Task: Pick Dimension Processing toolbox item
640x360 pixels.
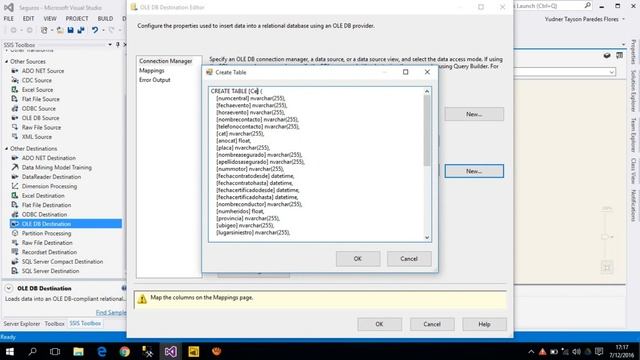Action: (x=49, y=186)
